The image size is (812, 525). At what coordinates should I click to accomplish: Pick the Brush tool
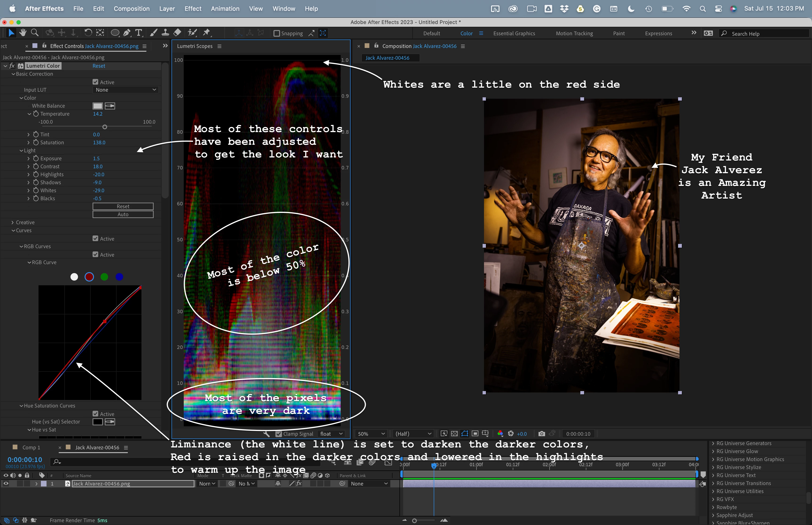click(x=154, y=33)
